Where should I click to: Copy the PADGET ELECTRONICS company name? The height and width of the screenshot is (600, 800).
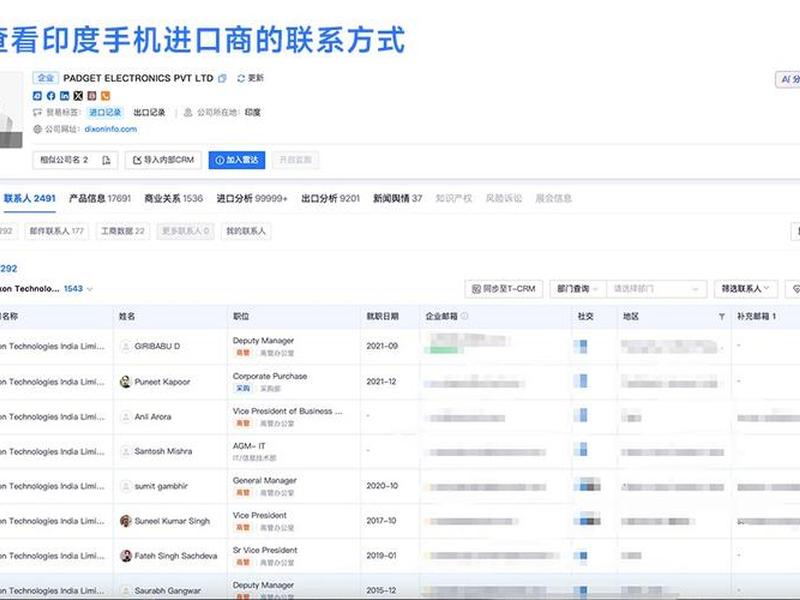222,79
